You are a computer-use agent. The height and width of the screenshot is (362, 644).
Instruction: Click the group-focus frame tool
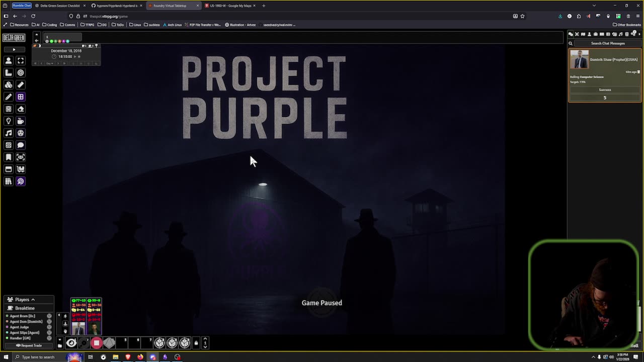[21, 157]
